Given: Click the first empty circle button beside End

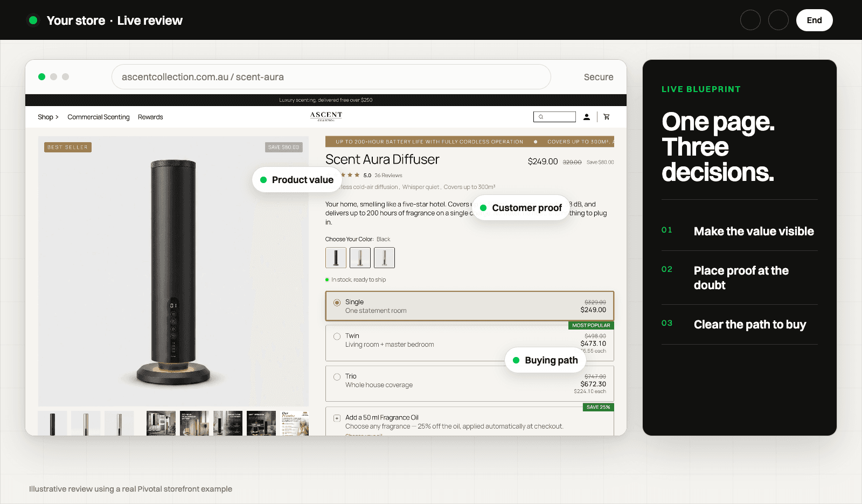Looking at the screenshot, I should [x=750, y=20].
